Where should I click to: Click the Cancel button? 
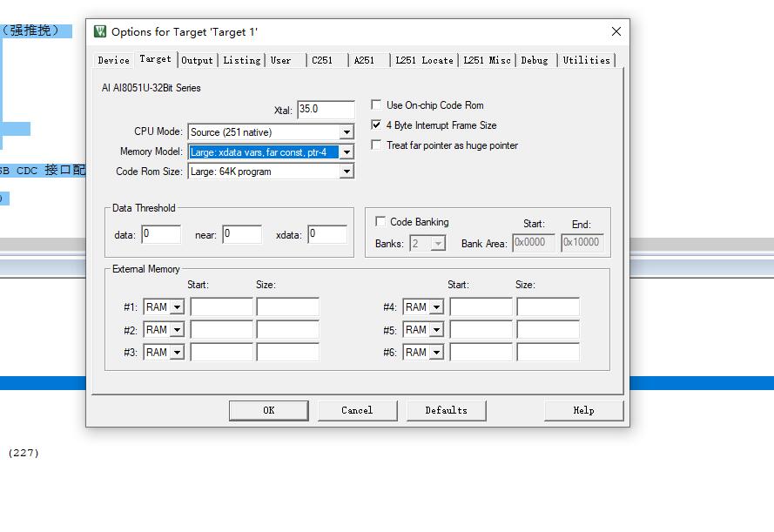(357, 411)
